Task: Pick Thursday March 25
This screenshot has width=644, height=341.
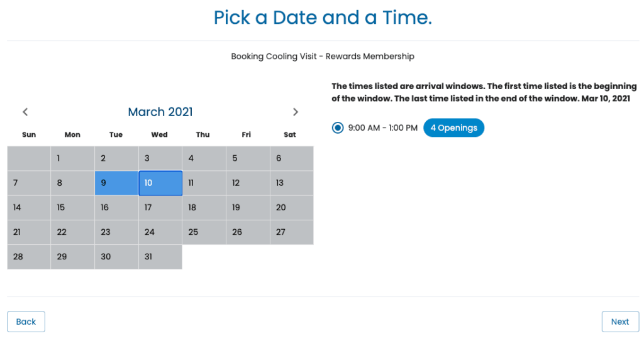Action: click(x=204, y=232)
